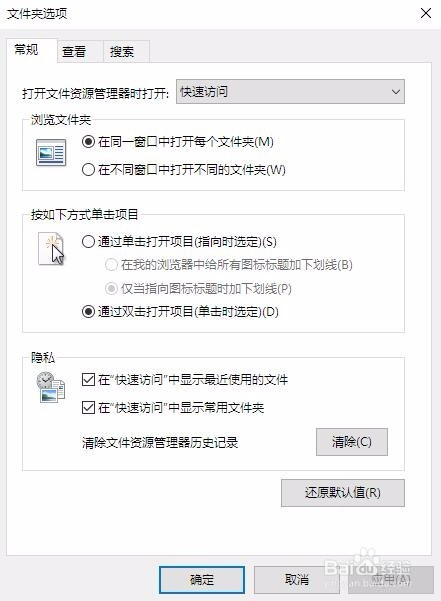Click the cursor-on-document click icon
441x601 pixels.
pyautogui.click(x=51, y=249)
